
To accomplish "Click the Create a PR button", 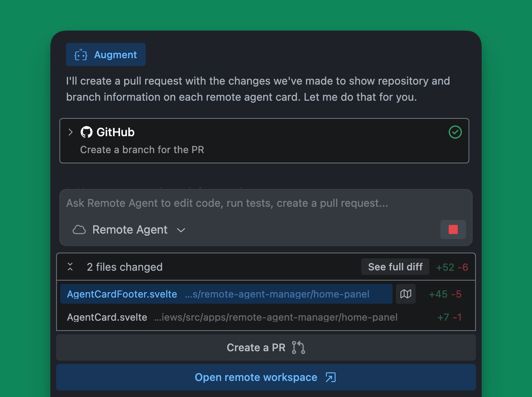I will coord(266,347).
